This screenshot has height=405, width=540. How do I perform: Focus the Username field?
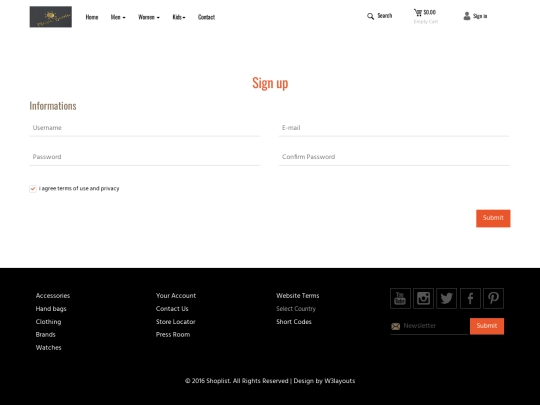point(145,128)
